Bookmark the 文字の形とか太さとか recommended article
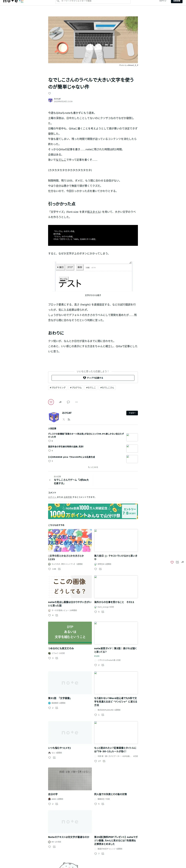186x868 pixels. pyautogui.click(x=59, y=569)
